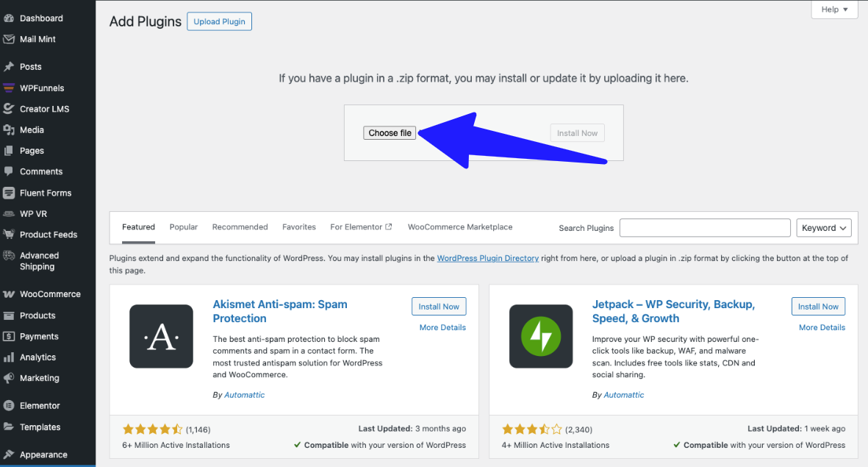Image resolution: width=868 pixels, height=467 pixels.
Task: Switch to the Recommended tab
Action: point(240,227)
